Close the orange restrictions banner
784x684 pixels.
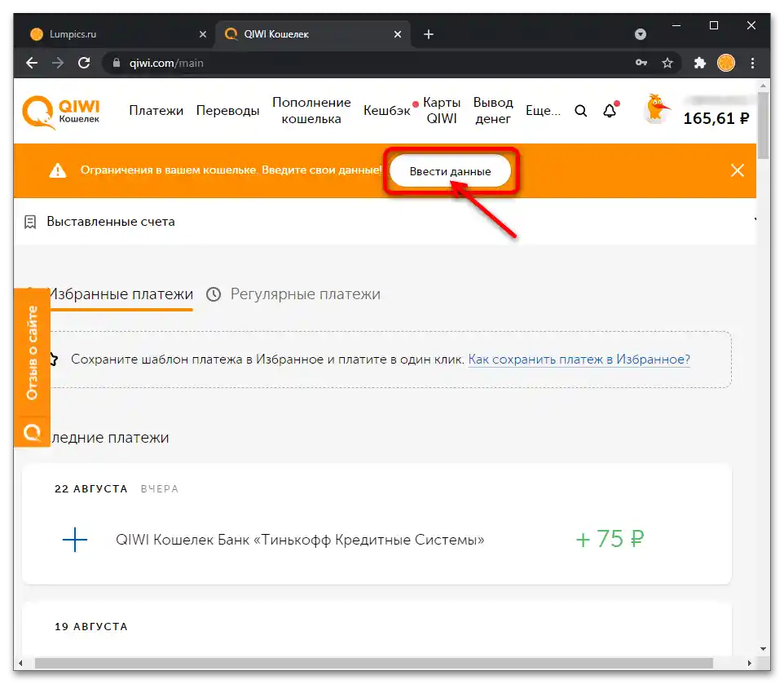737,170
